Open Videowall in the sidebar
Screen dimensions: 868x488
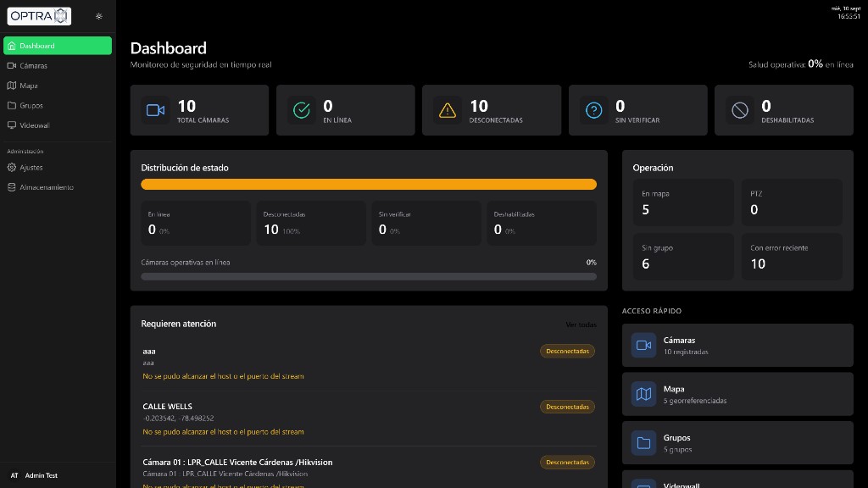[58, 125]
